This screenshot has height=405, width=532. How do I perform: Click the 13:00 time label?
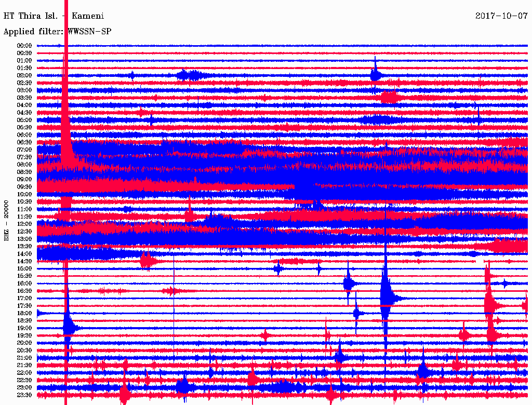click(24, 239)
